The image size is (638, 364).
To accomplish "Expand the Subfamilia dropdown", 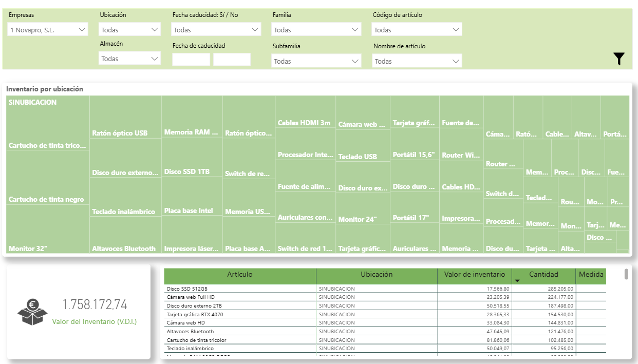I will pyautogui.click(x=316, y=62).
